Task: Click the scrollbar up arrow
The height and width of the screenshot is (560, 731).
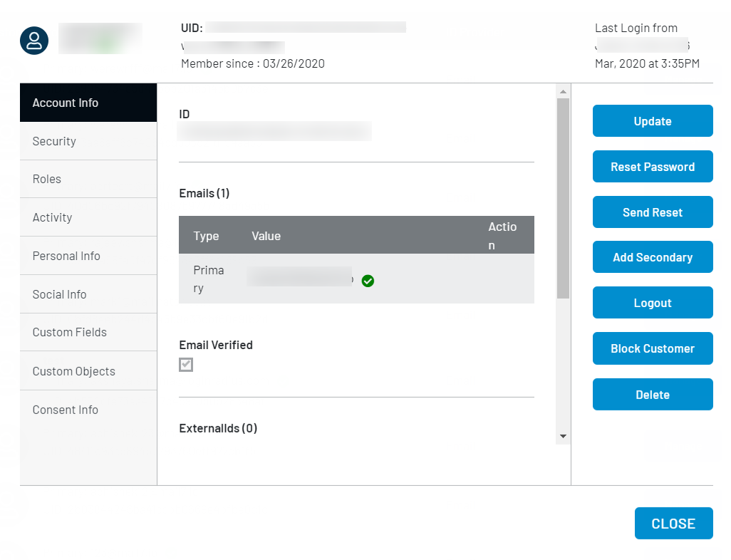Action: point(563,90)
